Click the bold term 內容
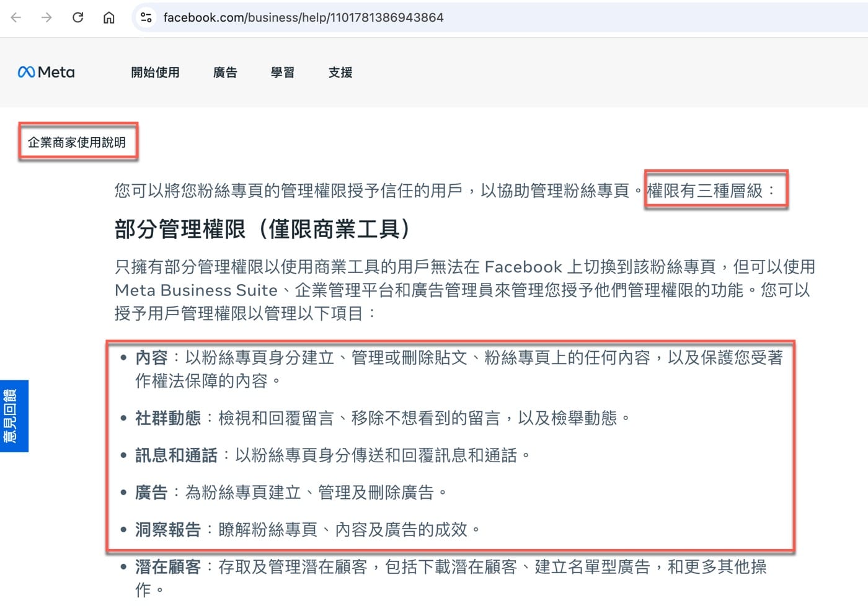Screen dimensions: 868x608 click(151, 357)
